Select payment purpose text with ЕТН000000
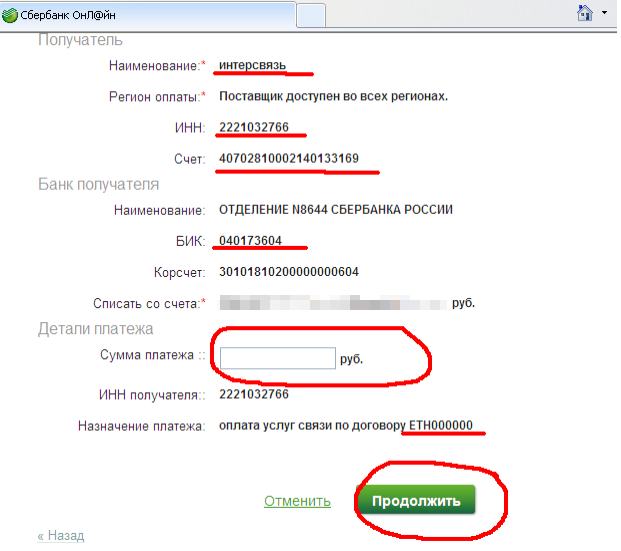The width and height of the screenshot is (621, 551). tap(346, 425)
